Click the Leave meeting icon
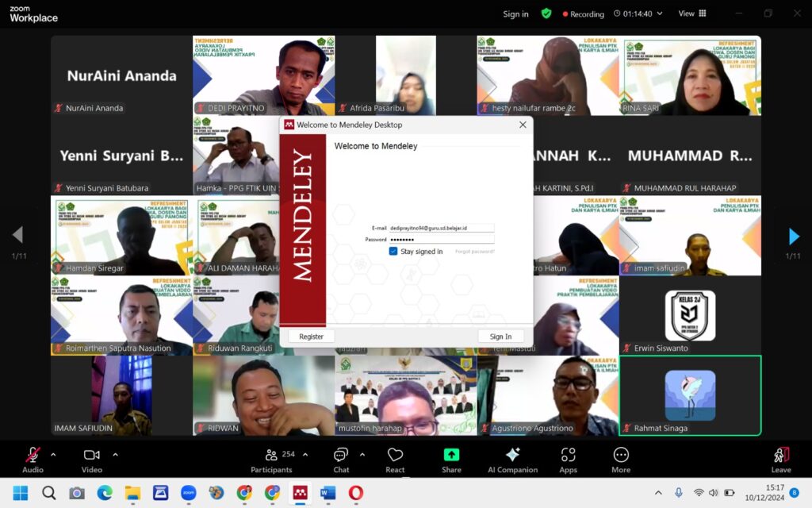 coord(781,455)
